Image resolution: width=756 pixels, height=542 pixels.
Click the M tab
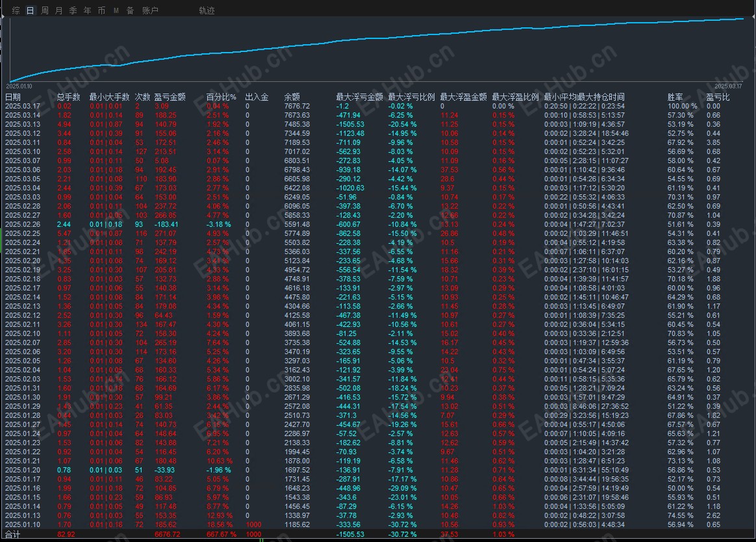tap(116, 10)
